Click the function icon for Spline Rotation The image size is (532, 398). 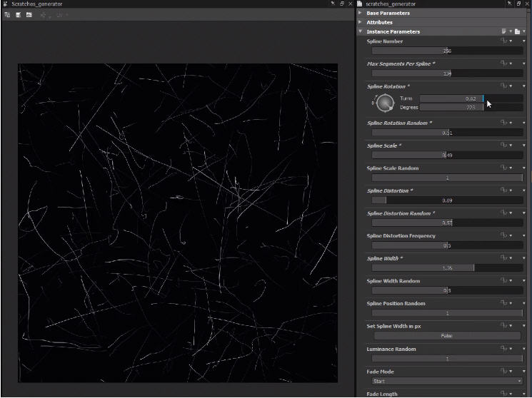[x=503, y=86]
